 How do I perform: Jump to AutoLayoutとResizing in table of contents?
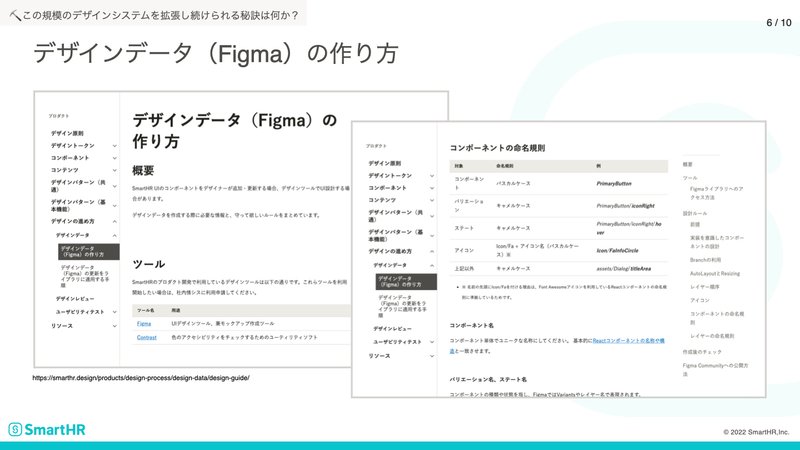[715, 273]
